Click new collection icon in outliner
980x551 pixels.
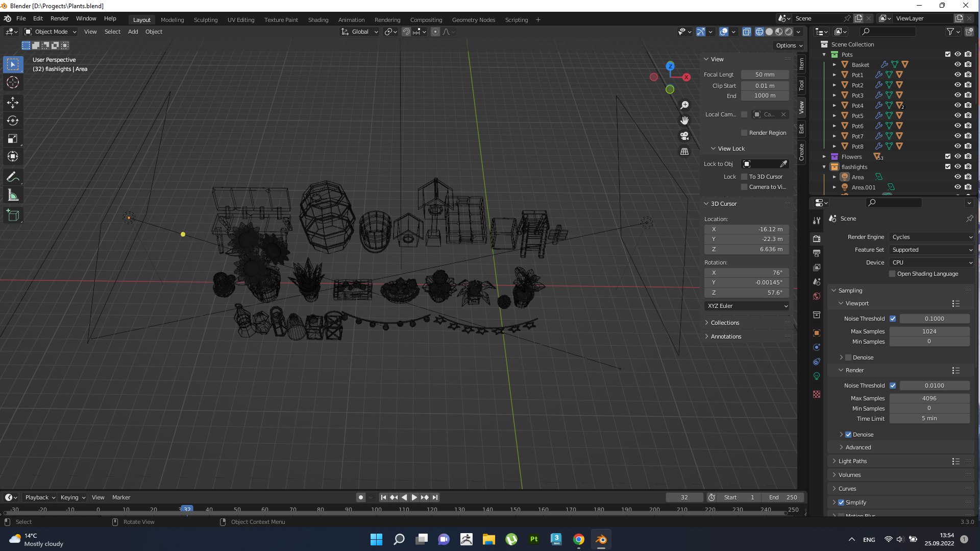coord(969,32)
